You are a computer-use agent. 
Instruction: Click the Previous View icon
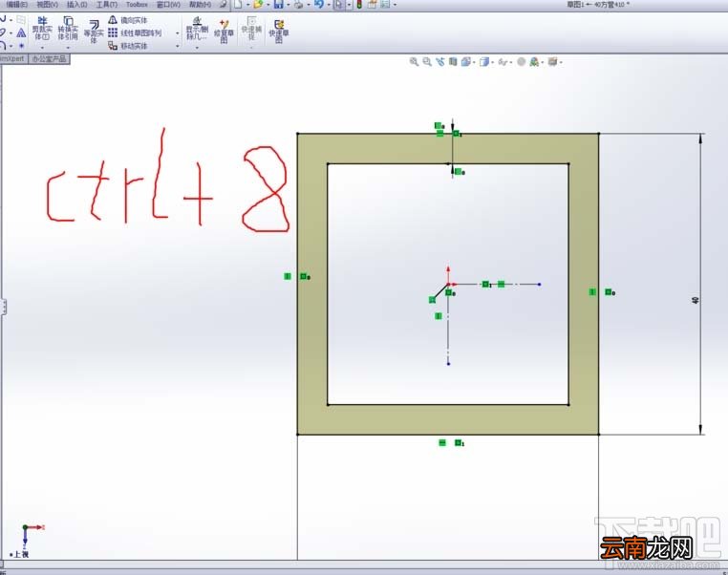coord(440,62)
